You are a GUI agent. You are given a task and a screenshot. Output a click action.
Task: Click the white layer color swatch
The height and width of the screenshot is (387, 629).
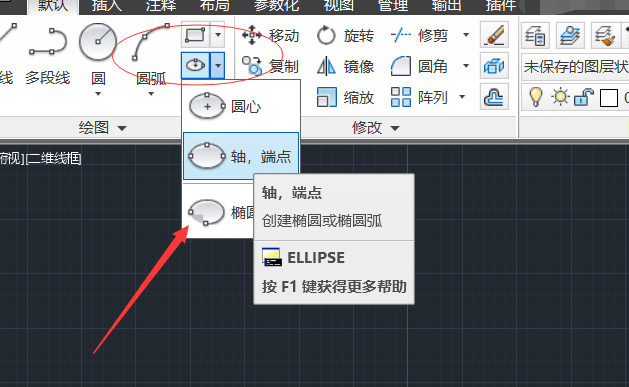pos(609,98)
